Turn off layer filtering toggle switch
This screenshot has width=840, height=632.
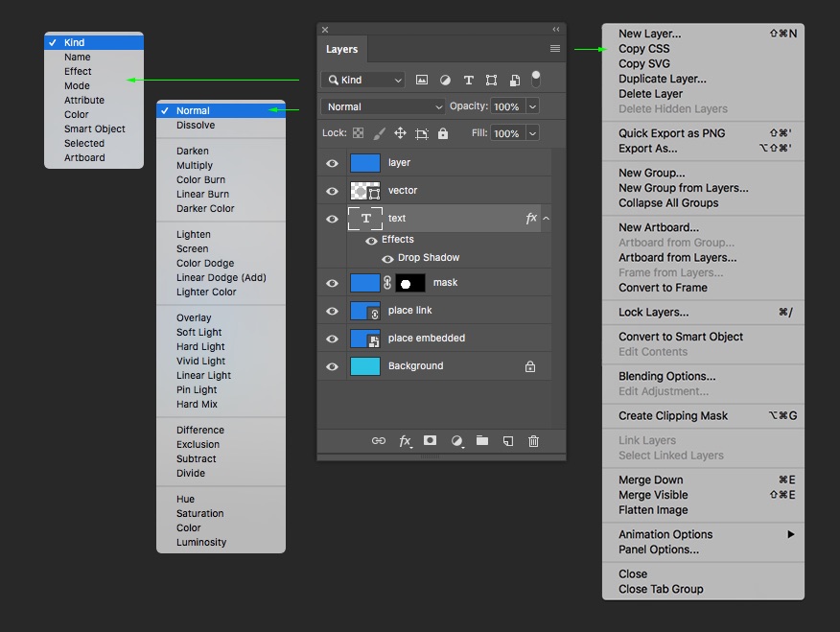[x=536, y=79]
